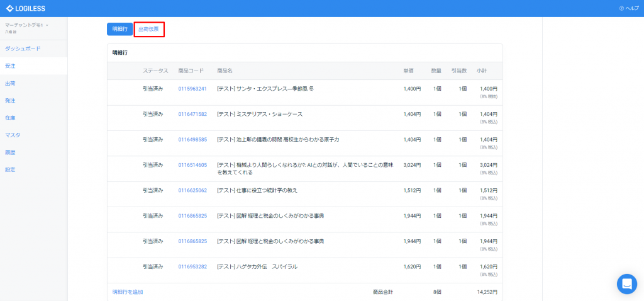Open the help link ヘルプ
The height and width of the screenshot is (301, 644).
[x=629, y=9]
